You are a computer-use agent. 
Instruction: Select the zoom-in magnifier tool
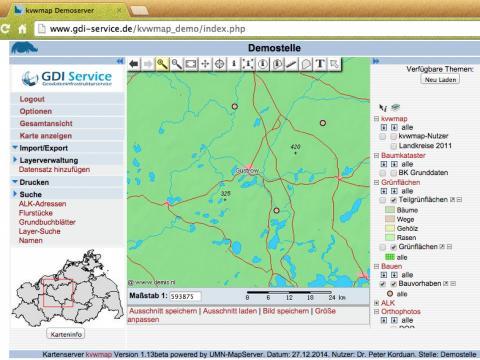[162, 64]
